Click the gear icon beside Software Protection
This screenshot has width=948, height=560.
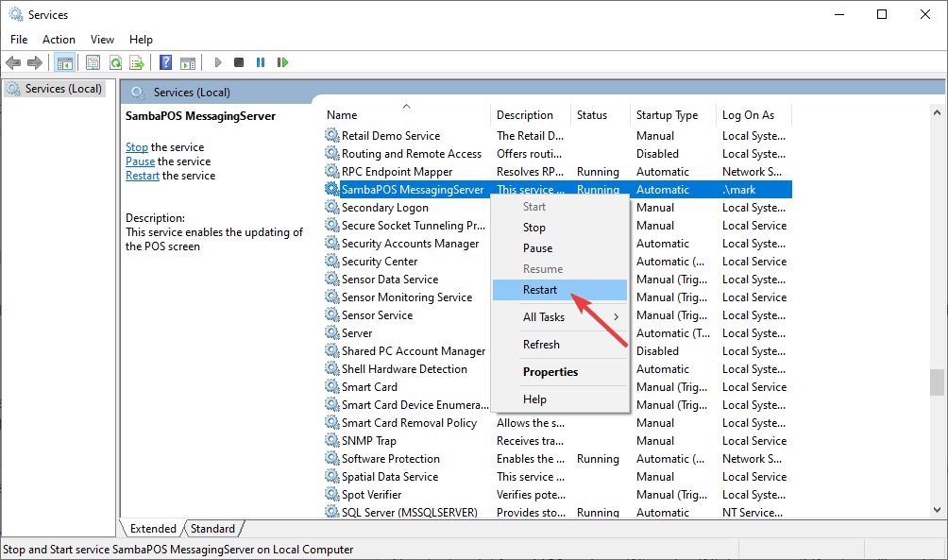tap(332, 458)
